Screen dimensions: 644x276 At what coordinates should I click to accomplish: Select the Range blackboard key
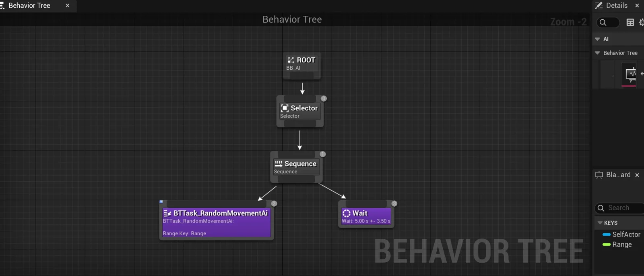(621, 245)
